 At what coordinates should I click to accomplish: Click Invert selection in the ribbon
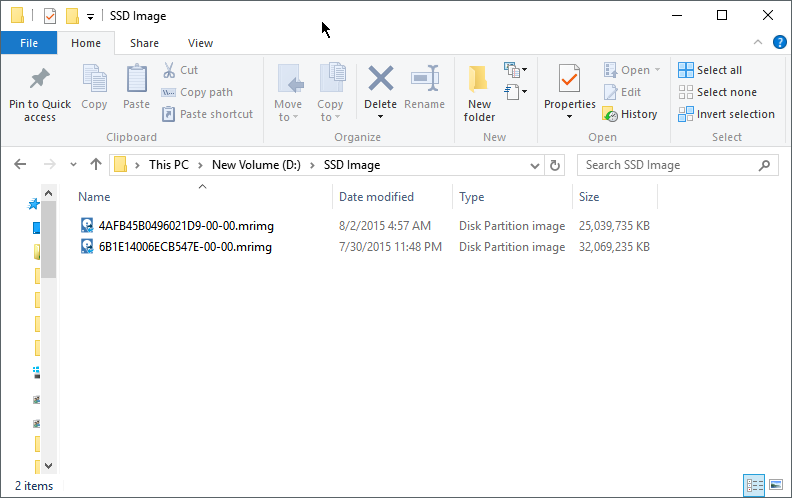tap(727, 114)
